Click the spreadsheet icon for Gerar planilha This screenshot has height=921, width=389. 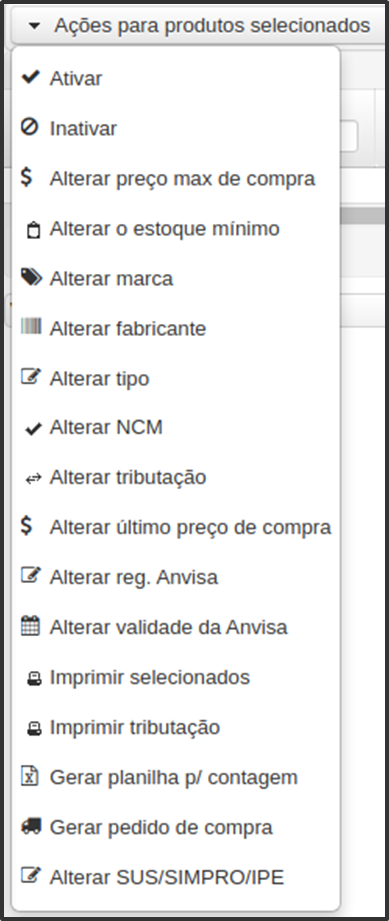click(x=29, y=775)
